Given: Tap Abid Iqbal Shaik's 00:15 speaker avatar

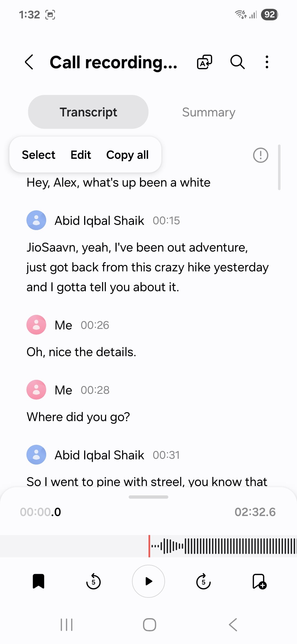Looking at the screenshot, I should pos(36,220).
